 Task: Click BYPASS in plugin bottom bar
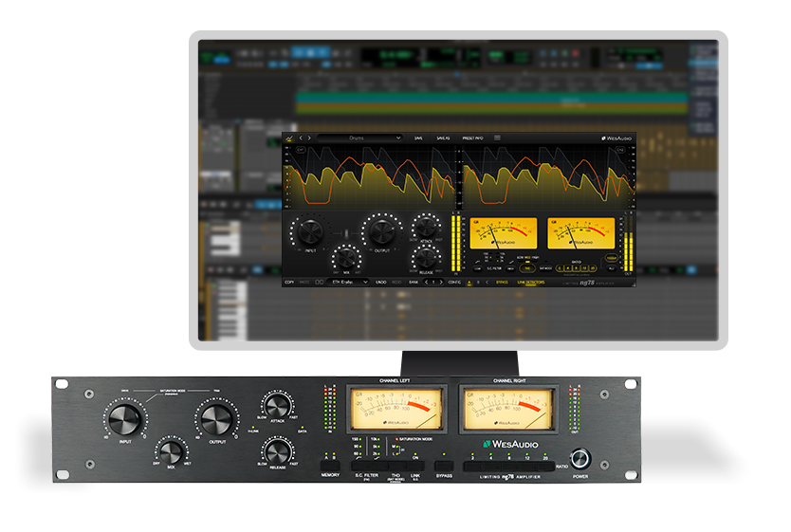click(502, 282)
